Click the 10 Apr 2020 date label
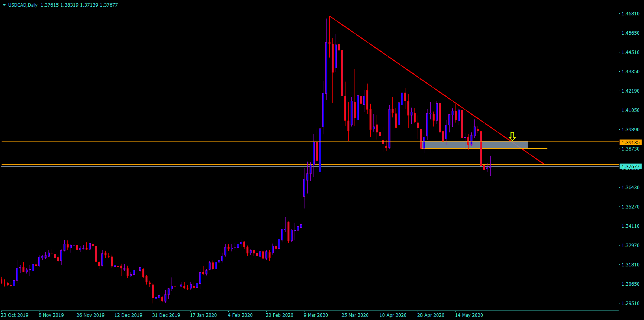Screen dimensions: 644x320 (393, 315)
